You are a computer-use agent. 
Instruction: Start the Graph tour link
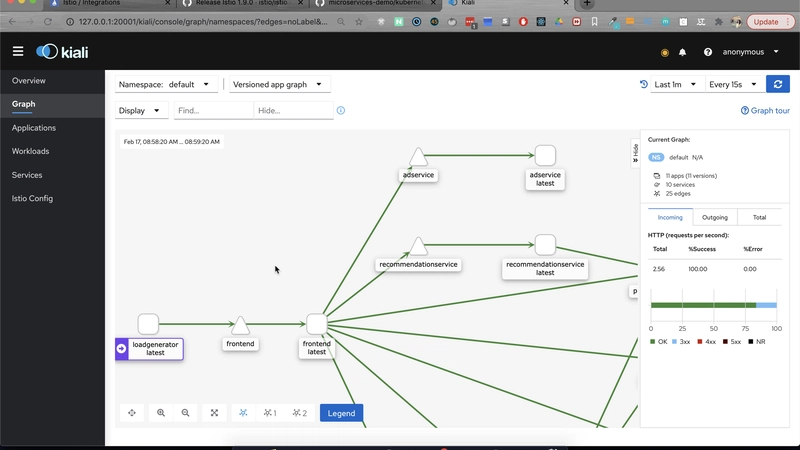click(765, 111)
